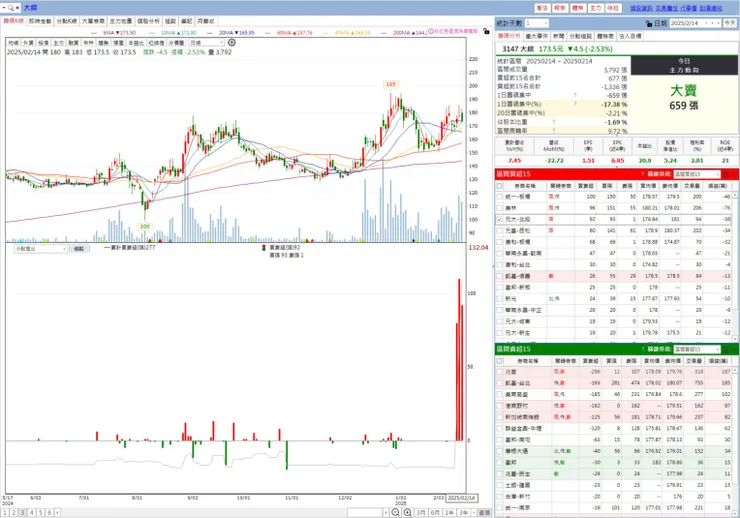The height and width of the screenshot is (518, 740).
Task: Open the 日線 period dropdown
Action: click(206, 42)
